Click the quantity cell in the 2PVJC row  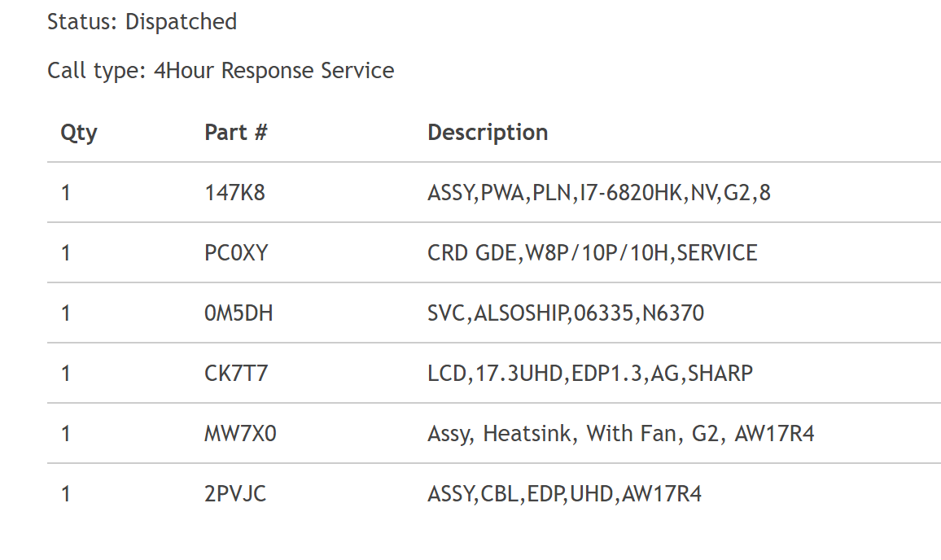(x=66, y=493)
